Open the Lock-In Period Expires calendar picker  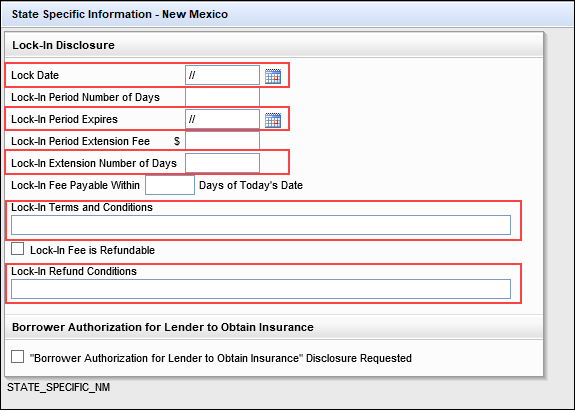(x=273, y=120)
